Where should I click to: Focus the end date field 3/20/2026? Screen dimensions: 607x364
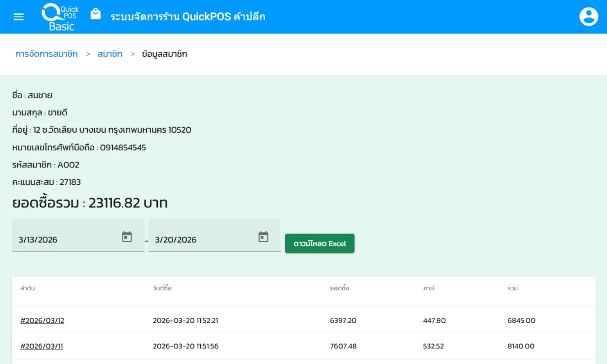202,239
